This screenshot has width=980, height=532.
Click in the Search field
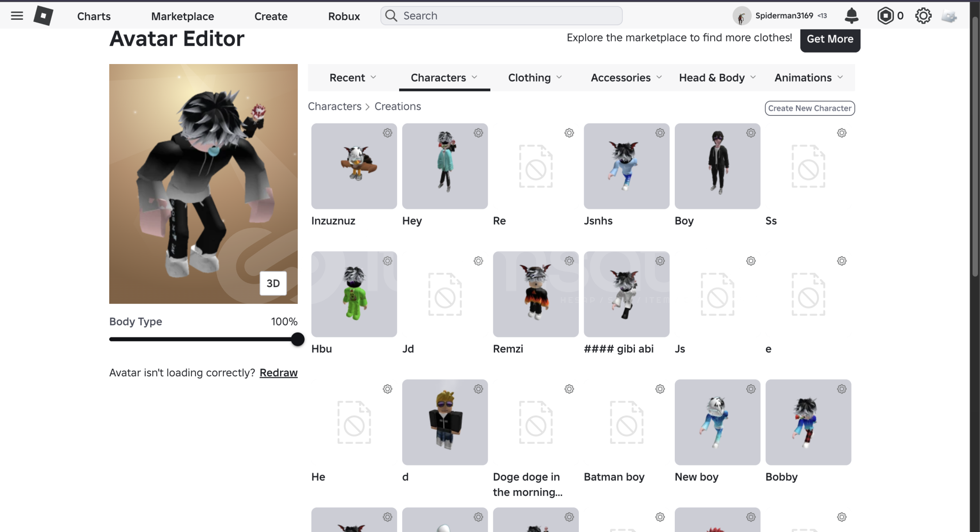[501, 16]
